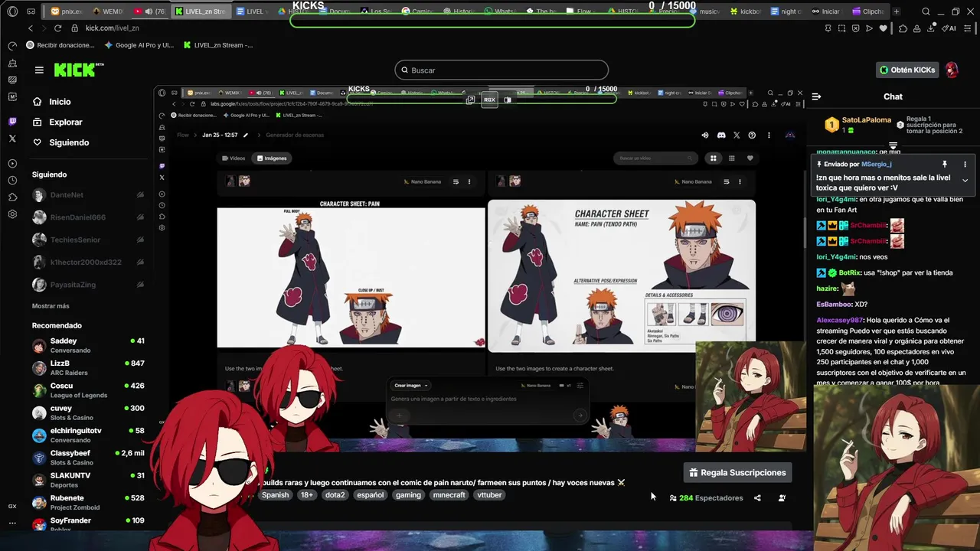Open the Pain Tendo Path character sheet image
Viewport: 980px width, 551px height.
coord(622,276)
